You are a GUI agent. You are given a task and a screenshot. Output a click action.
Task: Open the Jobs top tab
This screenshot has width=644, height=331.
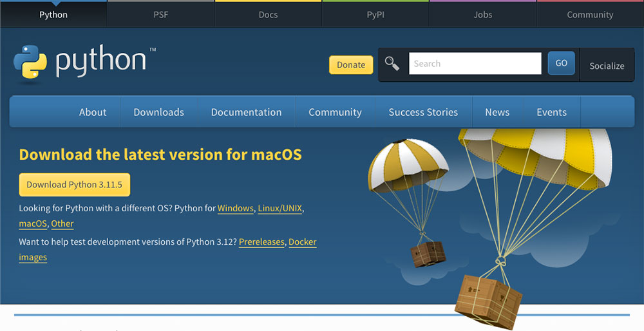pyautogui.click(x=482, y=15)
